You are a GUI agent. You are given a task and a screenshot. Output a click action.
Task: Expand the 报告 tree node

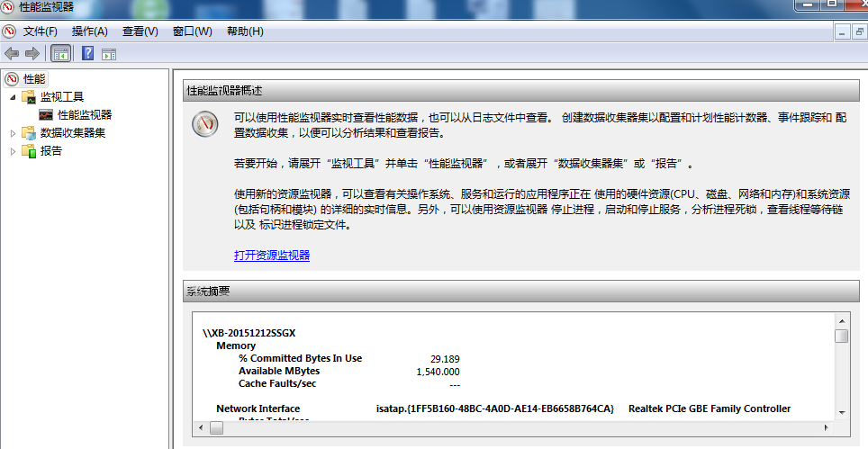tap(13, 151)
